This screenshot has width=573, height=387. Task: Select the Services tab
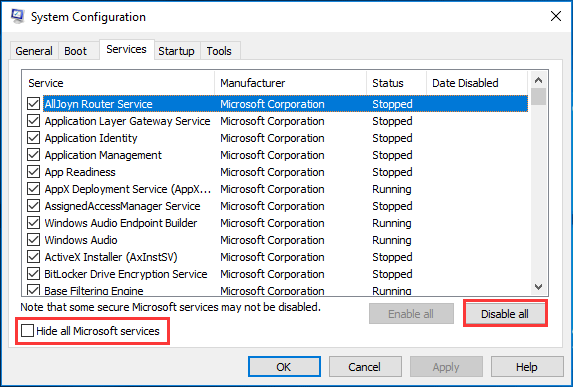126,49
